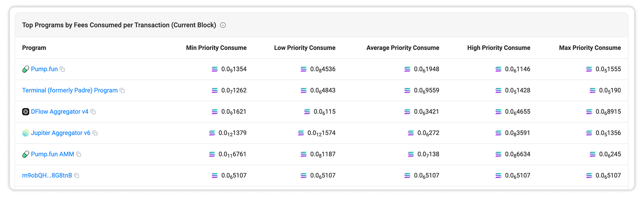Click the Max Priority Consume column header
Viewport: 644px width, 197px height.
coord(590,48)
